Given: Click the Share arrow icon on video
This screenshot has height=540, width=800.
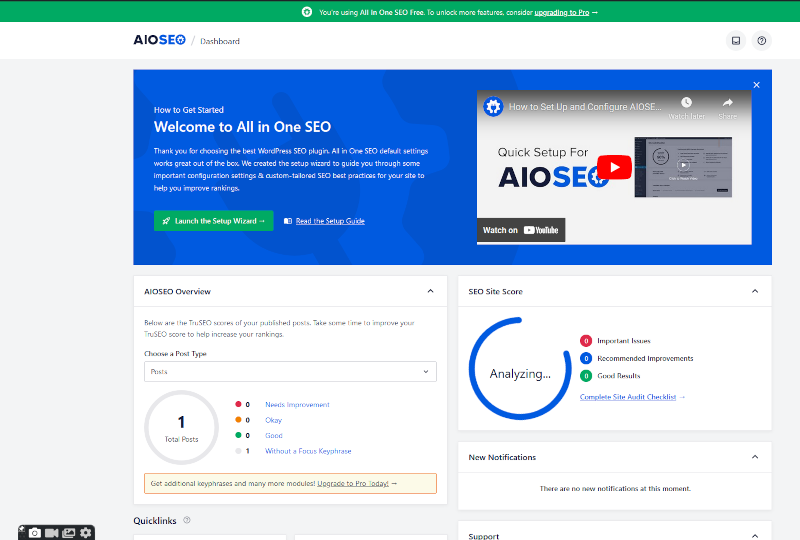Looking at the screenshot, I should pyautogui.click(x=728, y=103).
